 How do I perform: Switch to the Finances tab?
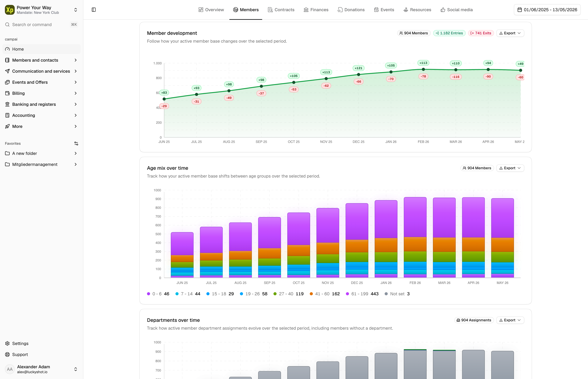point(316,10)
